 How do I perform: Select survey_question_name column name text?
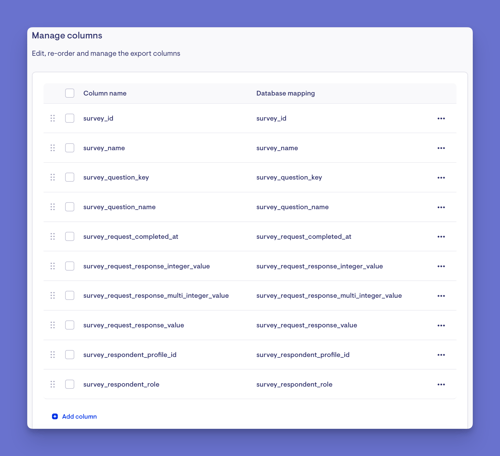pos(119,207)
